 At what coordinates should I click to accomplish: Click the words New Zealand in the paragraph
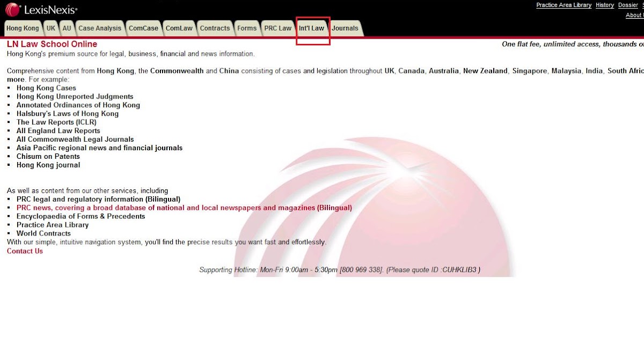tap(485, 71)
